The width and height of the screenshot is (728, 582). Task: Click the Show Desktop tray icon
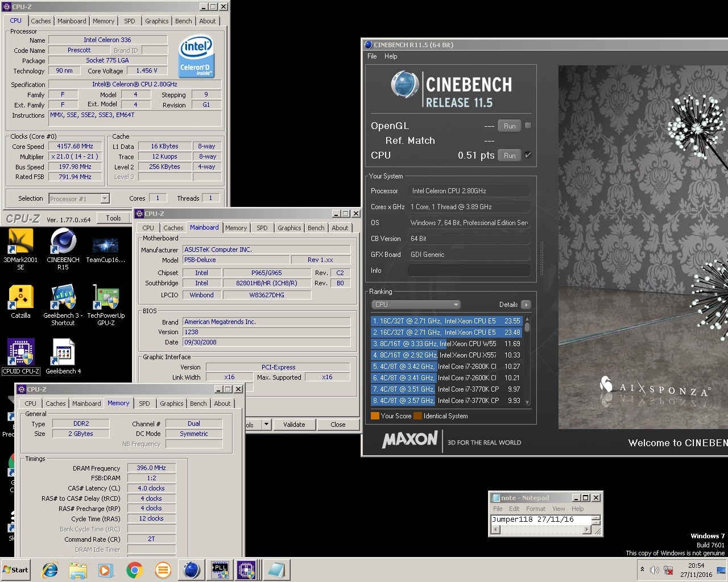click(721, 570)
